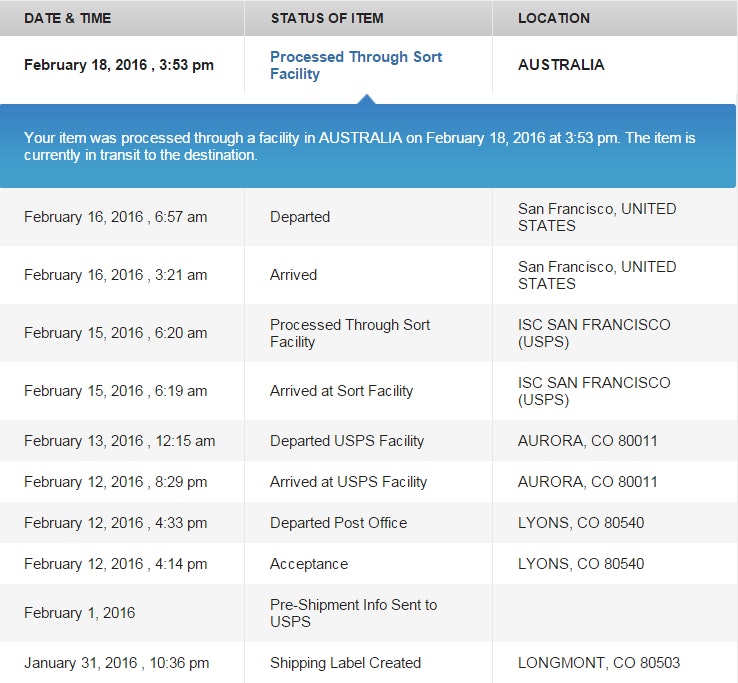The image size is (738, 683).
Task: Click the LONGMONT, CO 80503 location
Action: pos(599,663)
